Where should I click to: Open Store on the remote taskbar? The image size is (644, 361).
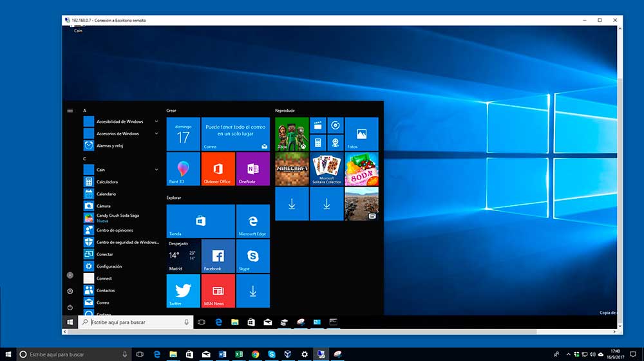pos(251,322)
